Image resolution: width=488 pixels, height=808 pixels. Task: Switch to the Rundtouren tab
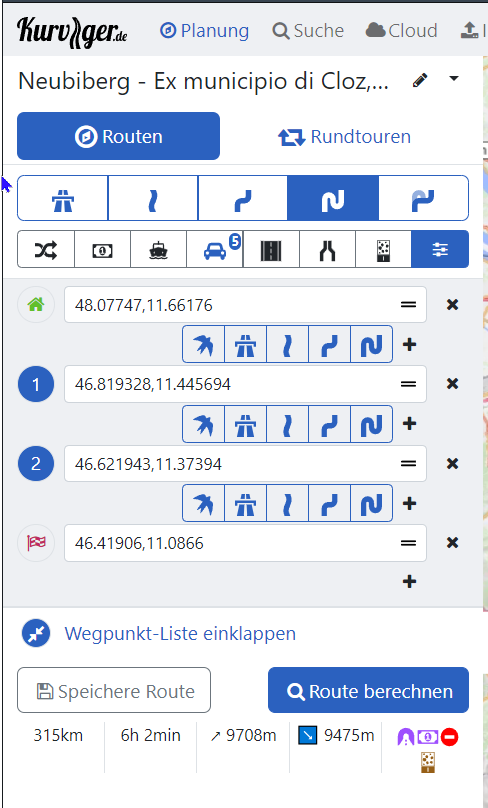(x=345, y=137)
